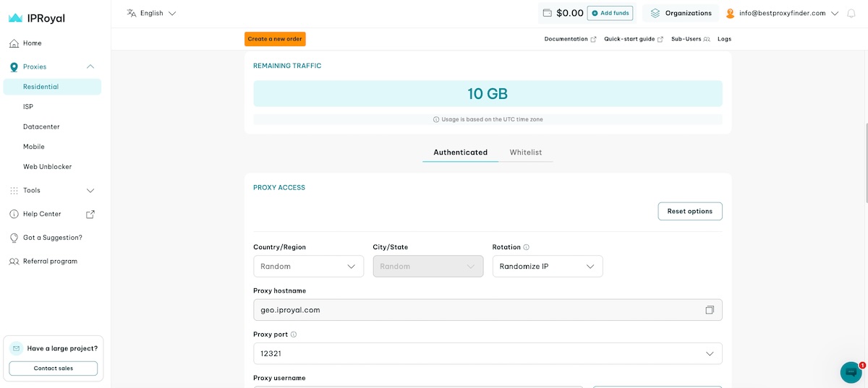The width and height of the screenshot is (868, 388).
Task: Open the English language dropdown
Action: pos(151,13)
